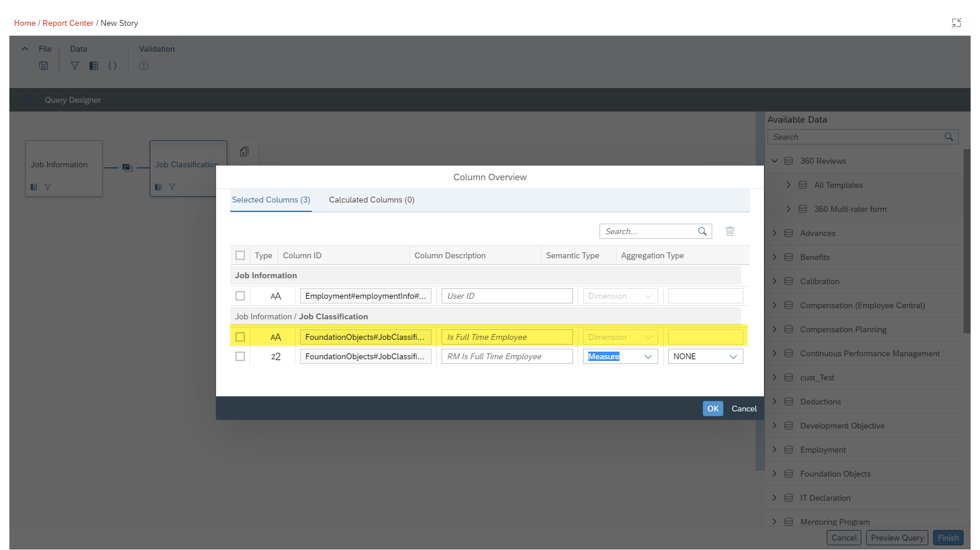Click OK in Column Overview dialog
980x550 pixels.
(x=713, y=409)
